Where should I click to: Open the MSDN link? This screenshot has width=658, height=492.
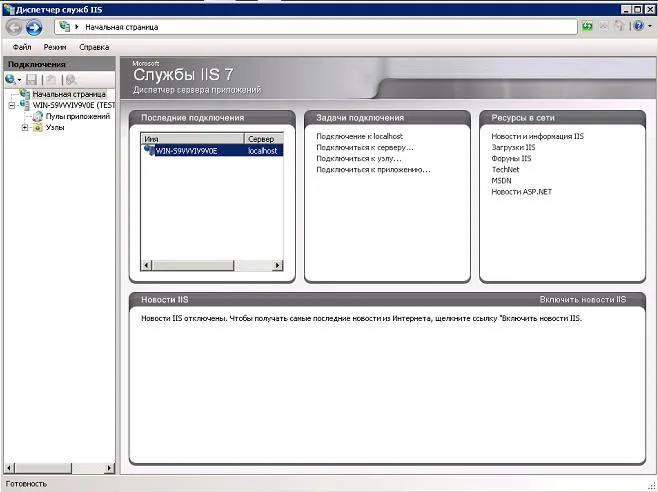(501, 181)
